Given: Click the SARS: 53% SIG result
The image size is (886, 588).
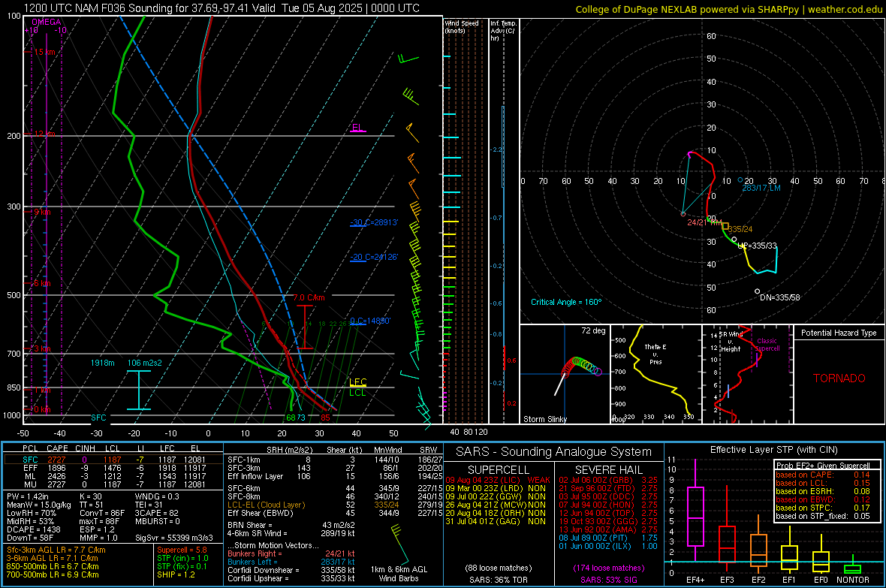Looking at the screenshot, I should (x=608, y=580).
